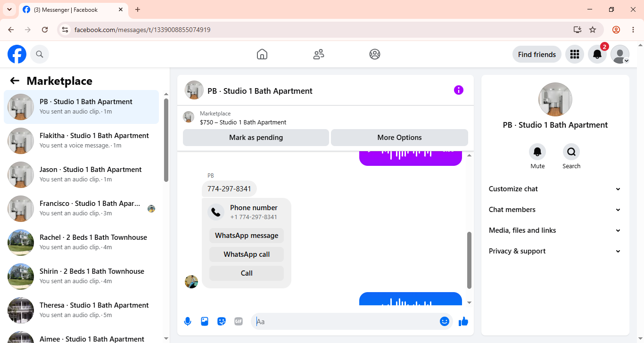Click the message text input field

coord(346,321)
